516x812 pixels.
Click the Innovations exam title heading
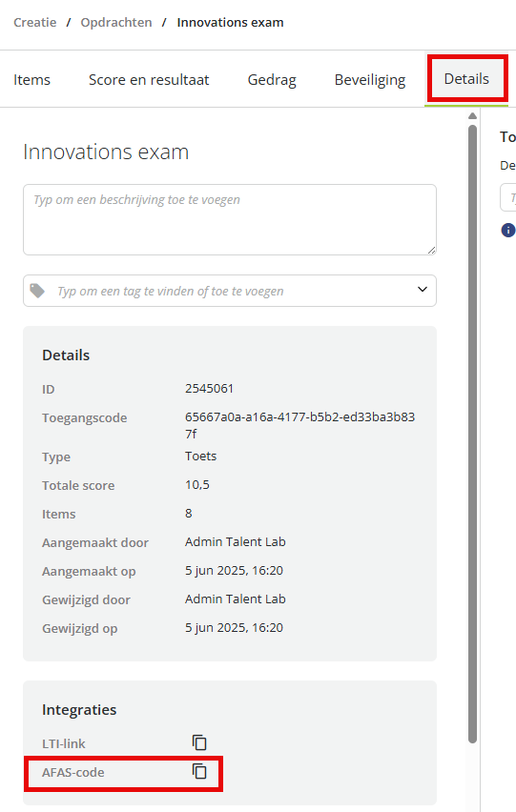coord(106,152)
